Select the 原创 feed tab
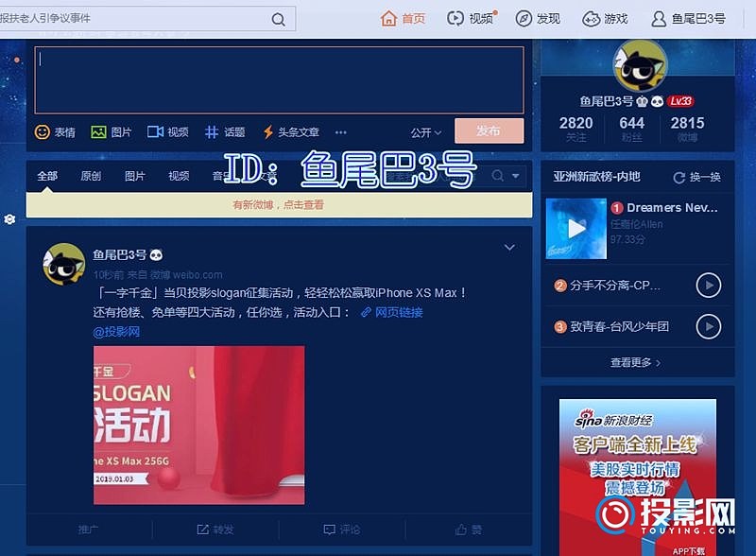 tap(91, 176)
